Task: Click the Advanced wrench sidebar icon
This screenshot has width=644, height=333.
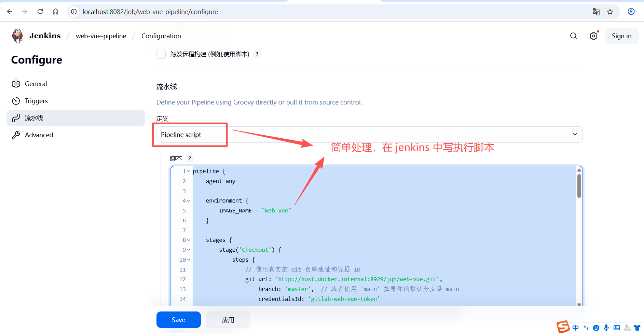Action: coord(16,135)
